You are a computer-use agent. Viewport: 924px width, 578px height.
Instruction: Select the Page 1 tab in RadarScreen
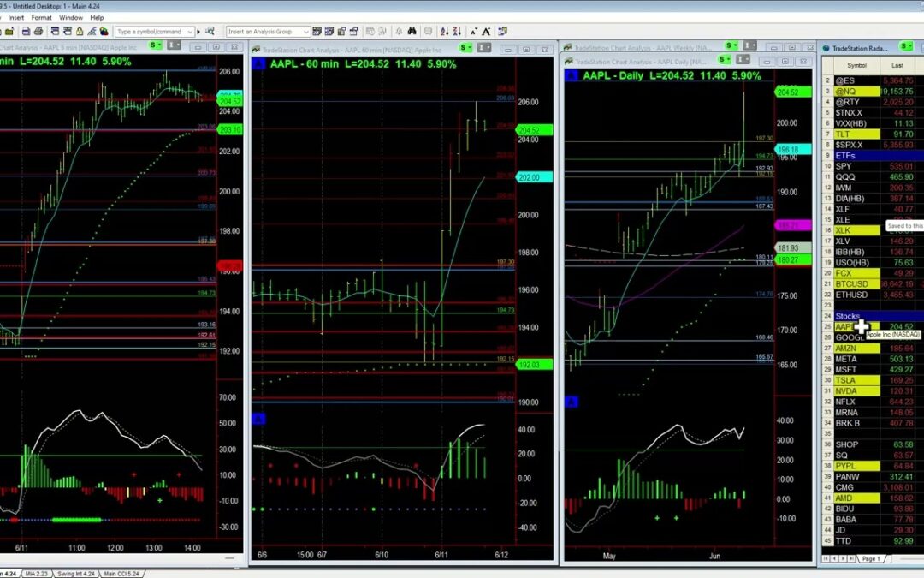(870, 558)
